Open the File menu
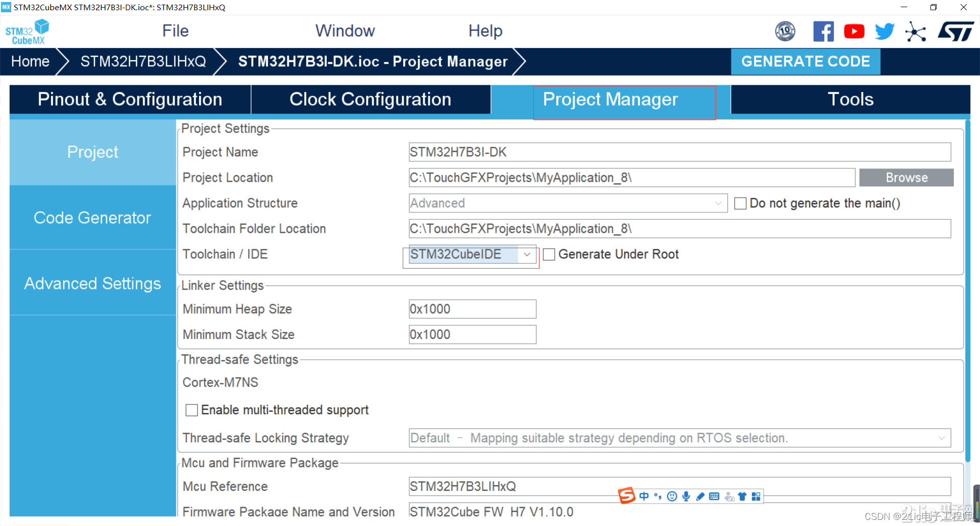The height and width of the screenshot is (526, 980). [175, 31]
